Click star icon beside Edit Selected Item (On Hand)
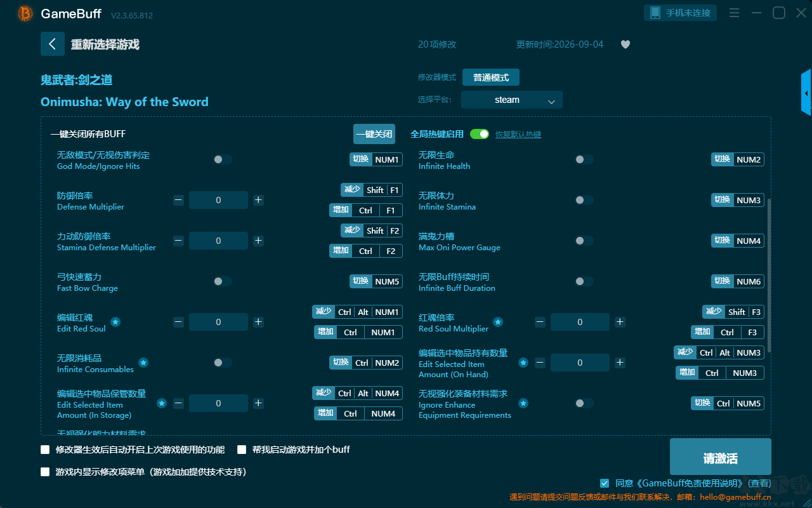 [523, 363]
